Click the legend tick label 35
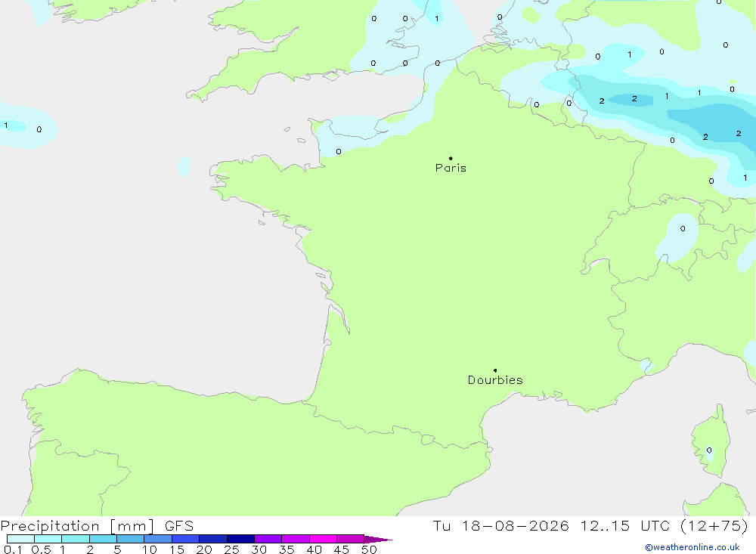Screen dimensions: 756x554 pyautogui.click(x=287, y=549)
